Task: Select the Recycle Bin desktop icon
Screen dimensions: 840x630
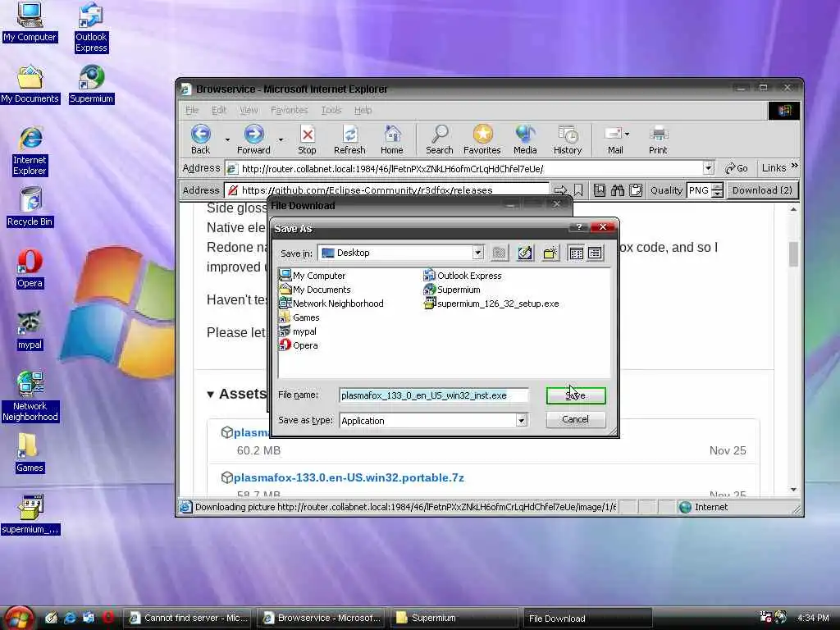Action: [30, 208]
